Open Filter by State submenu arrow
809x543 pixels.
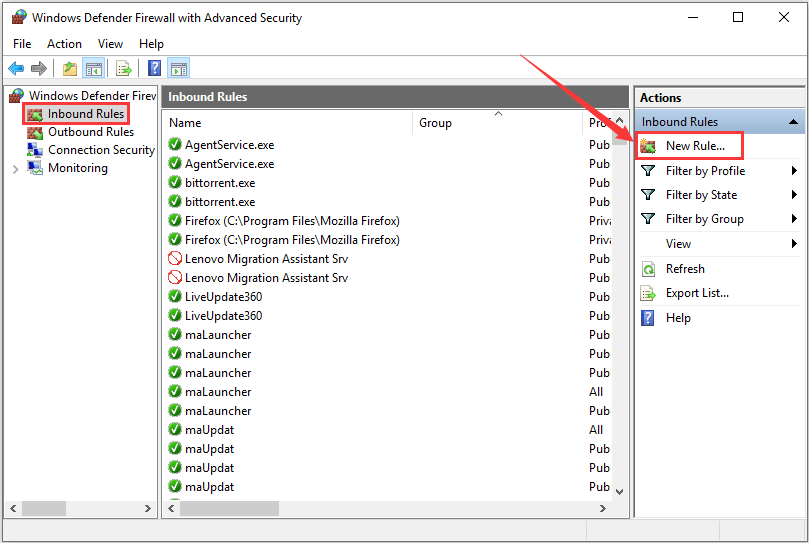794,195
